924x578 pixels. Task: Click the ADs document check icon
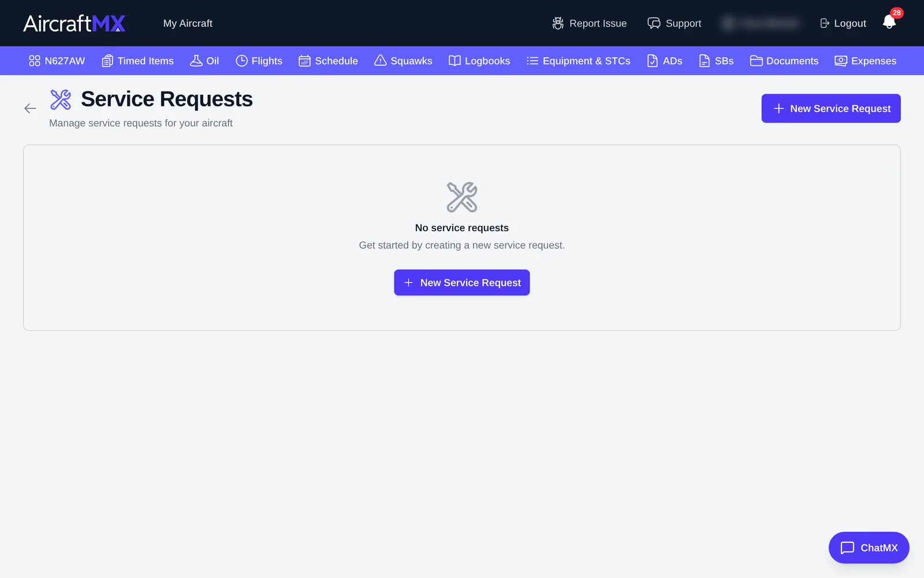tap(653, 61)
